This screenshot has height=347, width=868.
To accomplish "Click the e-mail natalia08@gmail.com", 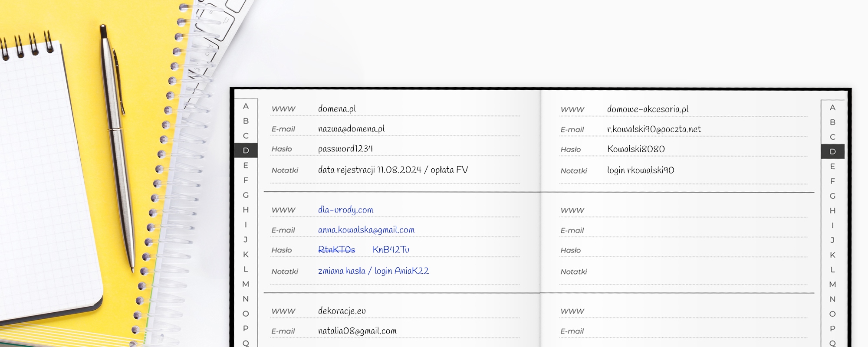I will [357, 331].
